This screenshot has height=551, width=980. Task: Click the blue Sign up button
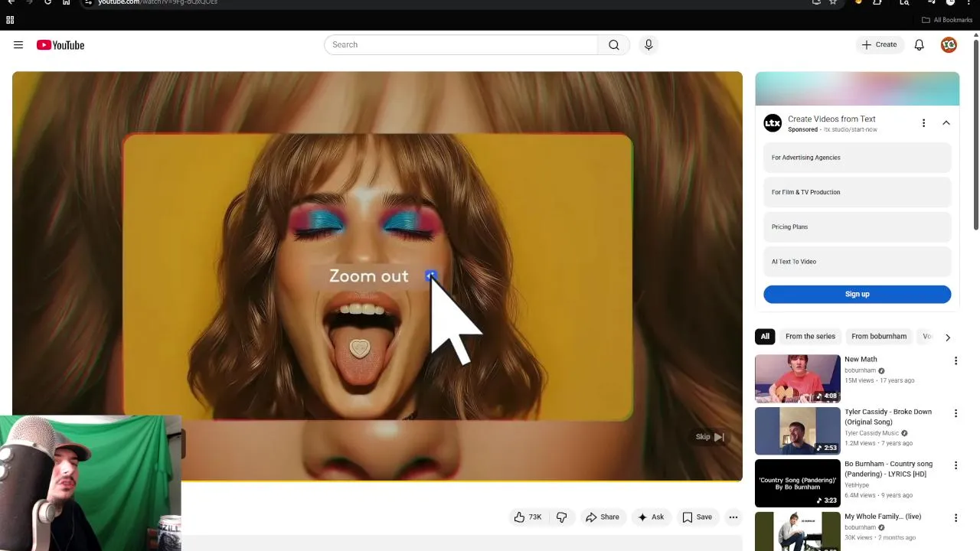(x=857, y=294)
